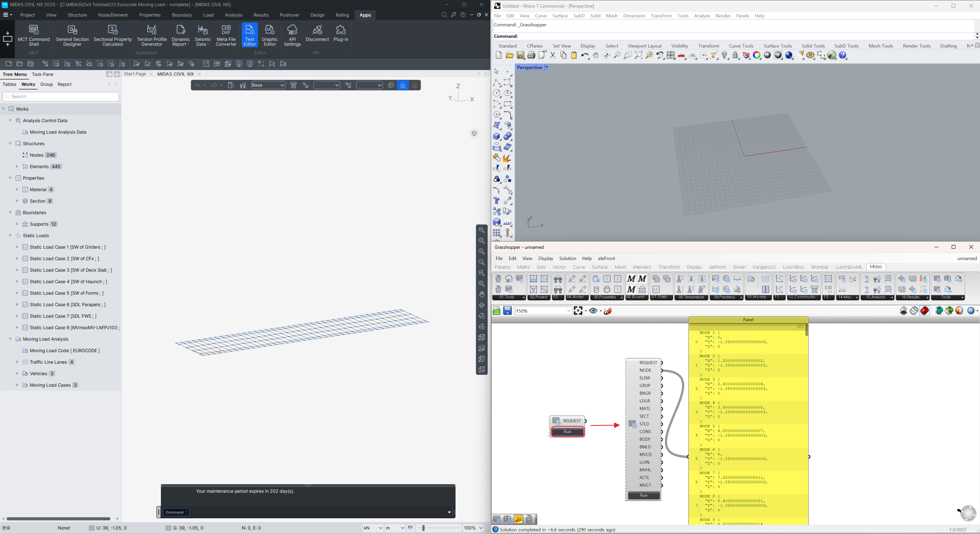Click Rhino Help question mark icon

click(x=843, y=56)
